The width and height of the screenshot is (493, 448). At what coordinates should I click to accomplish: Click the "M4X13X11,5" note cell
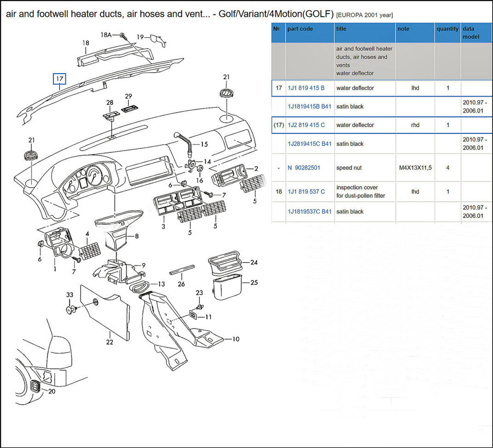[x=415, y=168]
